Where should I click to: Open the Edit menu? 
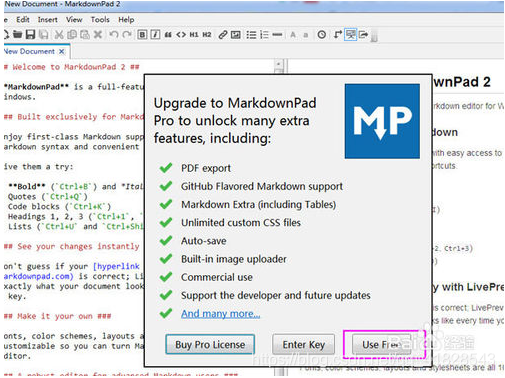[23, 20]
